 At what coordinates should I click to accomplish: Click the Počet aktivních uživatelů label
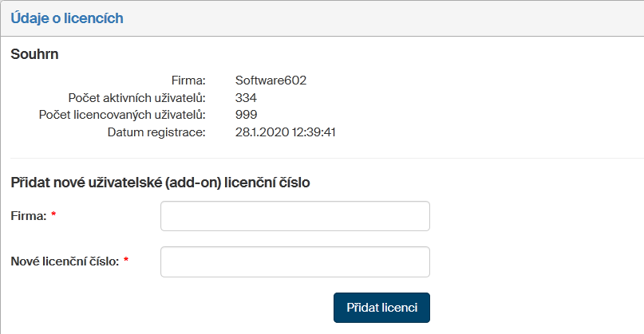[137, 97]
